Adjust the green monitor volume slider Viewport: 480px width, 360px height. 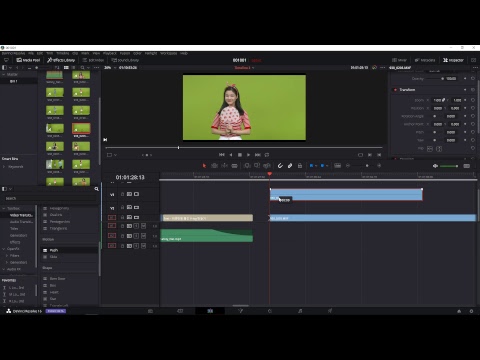tap(449, 166)
